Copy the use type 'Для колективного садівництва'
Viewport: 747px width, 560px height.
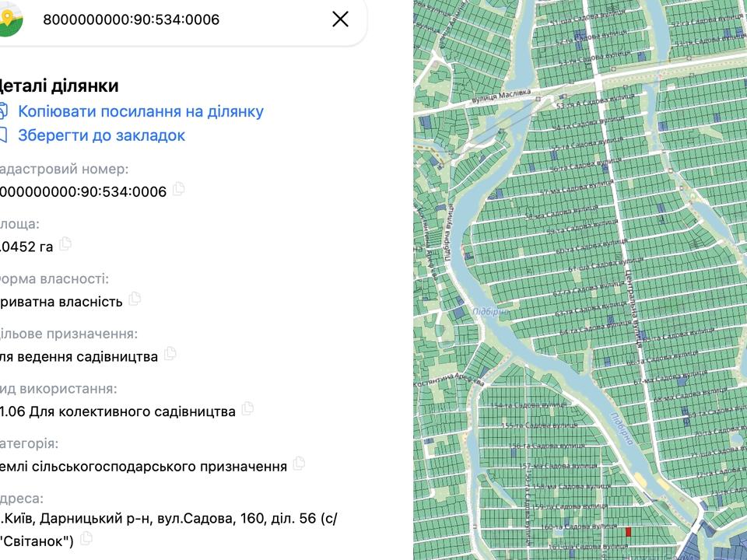(x=248, y=408)
